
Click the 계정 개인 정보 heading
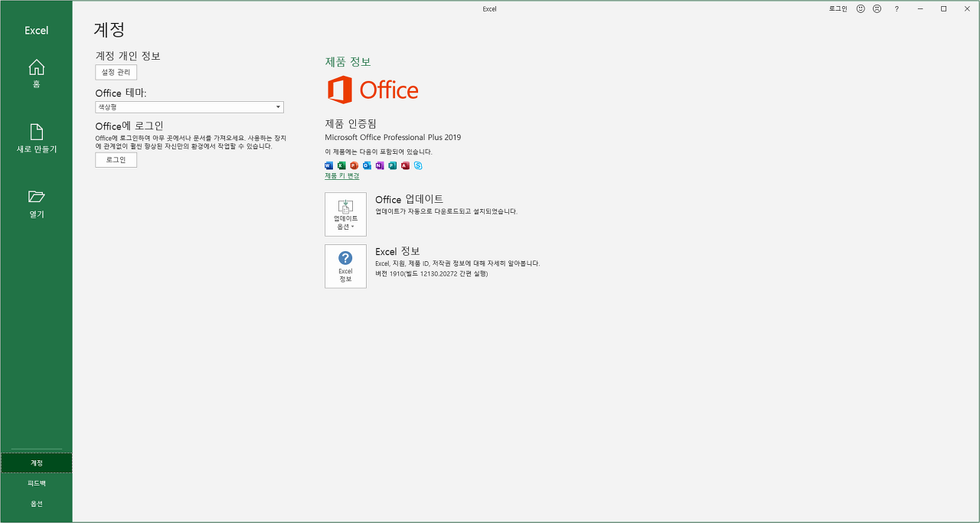(x=128, y=56)
